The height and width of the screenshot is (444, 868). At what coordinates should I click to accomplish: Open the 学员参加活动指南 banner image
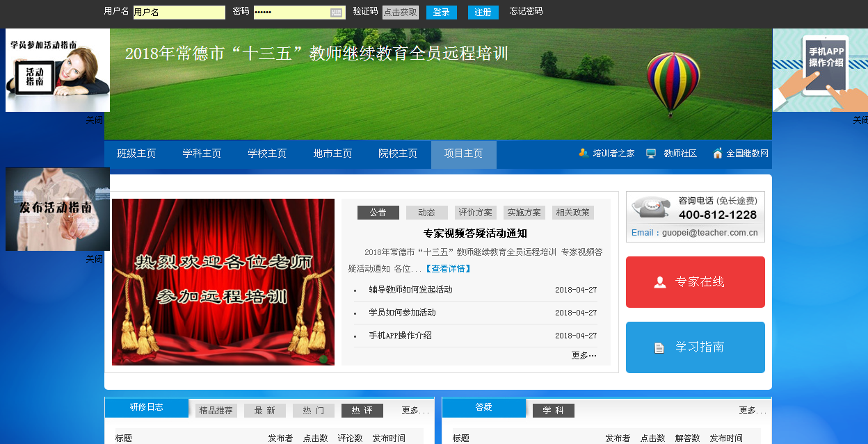58,70
